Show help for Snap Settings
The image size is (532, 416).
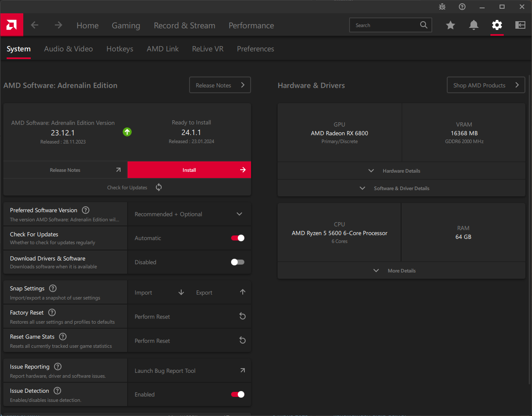53,288
